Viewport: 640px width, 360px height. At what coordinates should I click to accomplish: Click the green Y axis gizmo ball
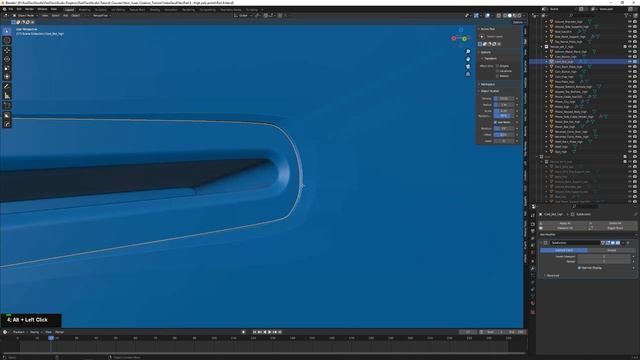[464, 39]
